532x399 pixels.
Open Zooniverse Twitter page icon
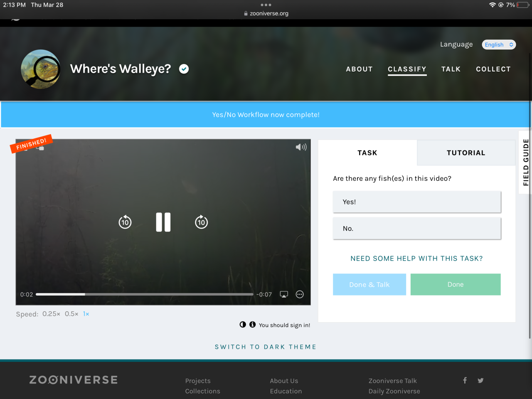(480, 380)
